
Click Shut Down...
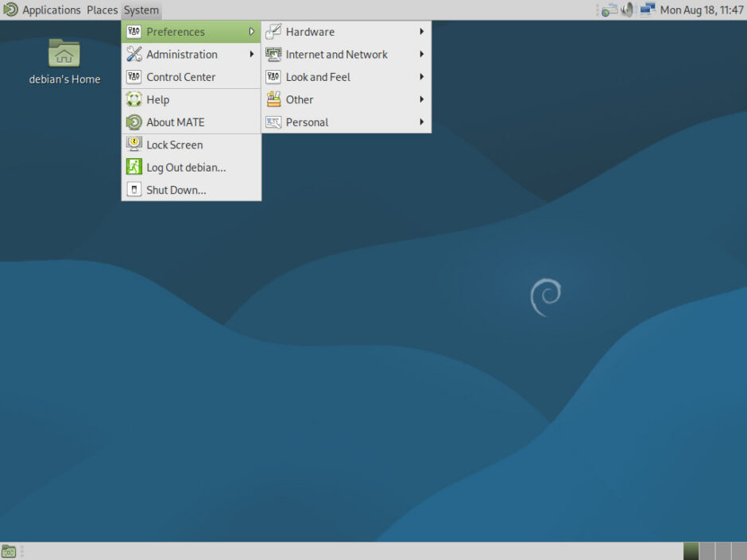(175, 190)
